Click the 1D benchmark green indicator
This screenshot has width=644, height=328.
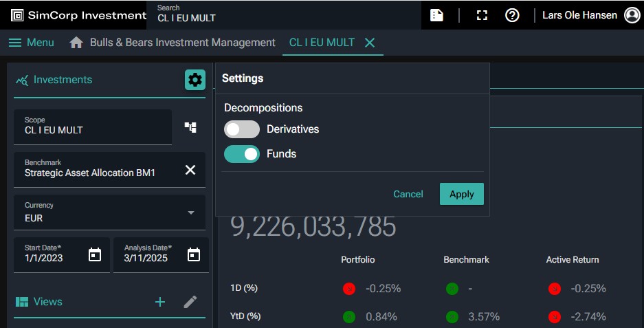pos(452,289)
